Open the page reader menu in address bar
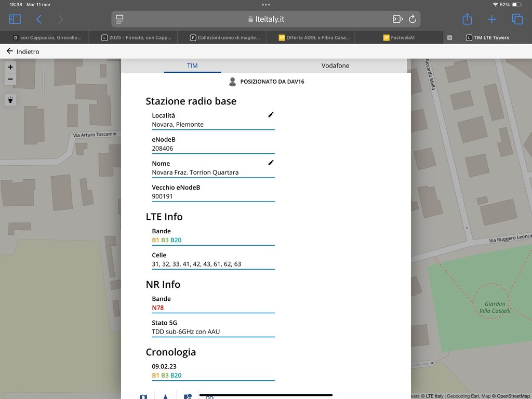 [x=119, y=19]
